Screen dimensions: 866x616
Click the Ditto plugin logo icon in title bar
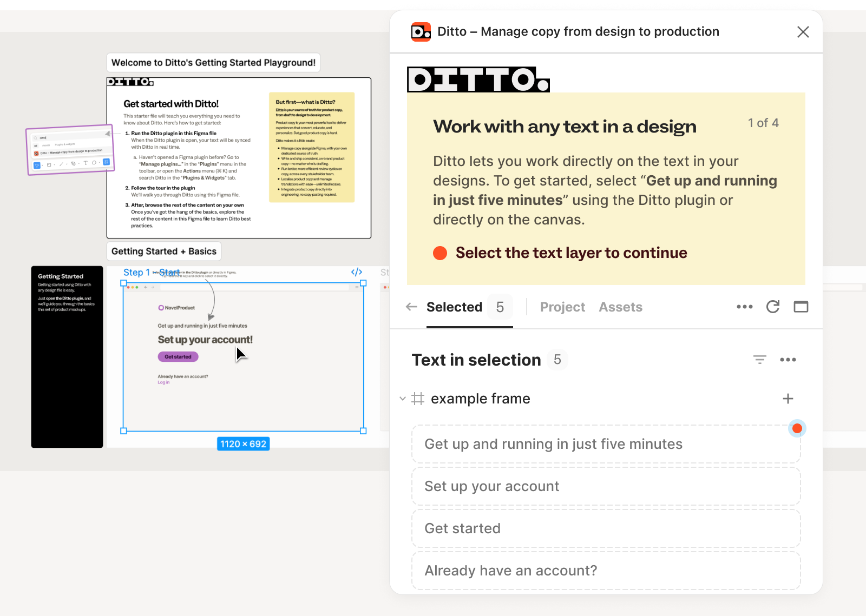pyautogui.click(x=421, y=32)
